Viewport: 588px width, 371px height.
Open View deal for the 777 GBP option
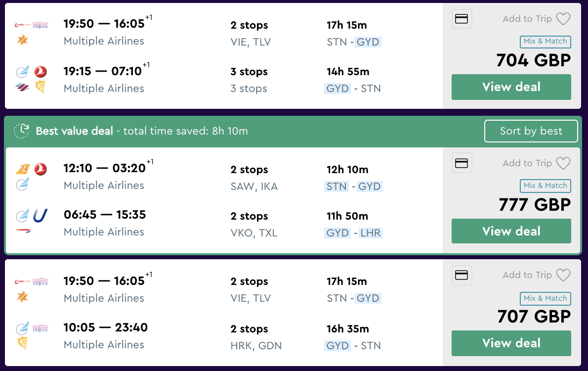pyautogui.click(x=511, y=231)
